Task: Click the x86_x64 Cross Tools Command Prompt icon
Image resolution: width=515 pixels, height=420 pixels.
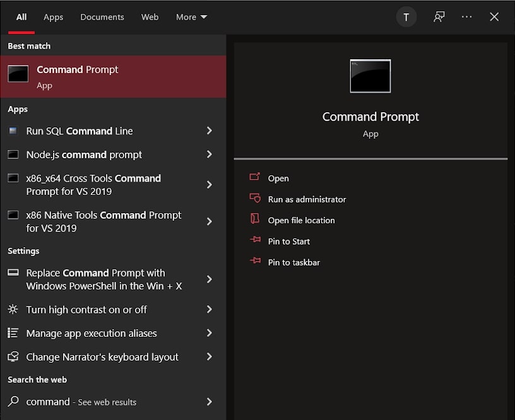Action: point(13,178)
